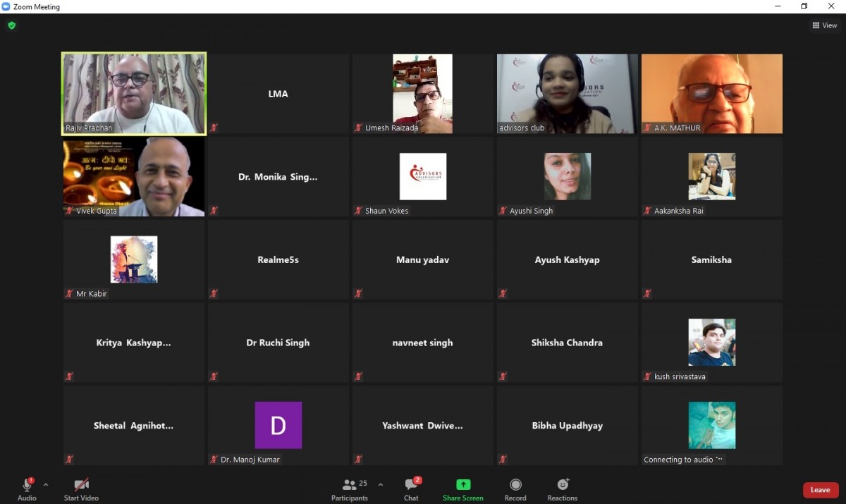
Task: Click the purple D avatar of Dr. Manoj Kumar
Action: 278,425
